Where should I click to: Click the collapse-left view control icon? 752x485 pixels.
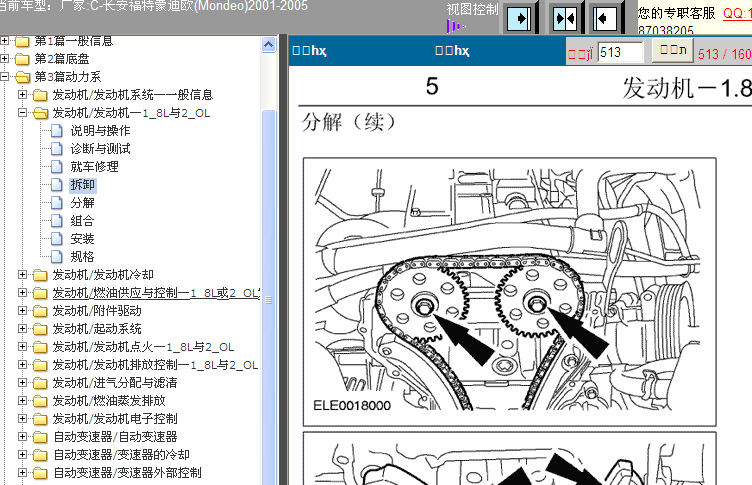604,19
